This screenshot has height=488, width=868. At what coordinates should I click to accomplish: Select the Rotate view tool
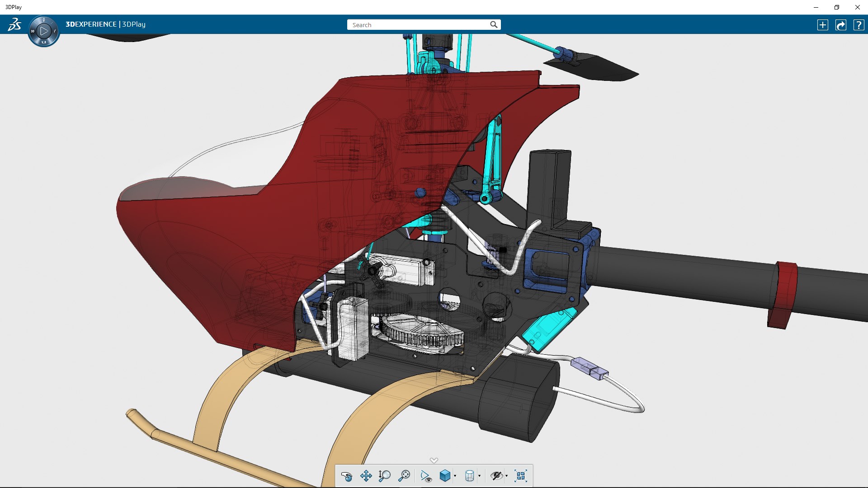pyautogui.click(x=347, y=476)
